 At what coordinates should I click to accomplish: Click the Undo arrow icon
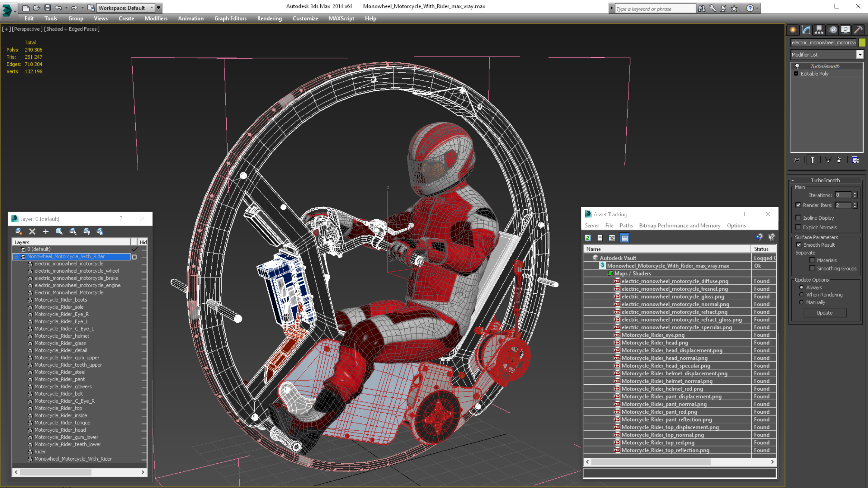click(58, 8)
